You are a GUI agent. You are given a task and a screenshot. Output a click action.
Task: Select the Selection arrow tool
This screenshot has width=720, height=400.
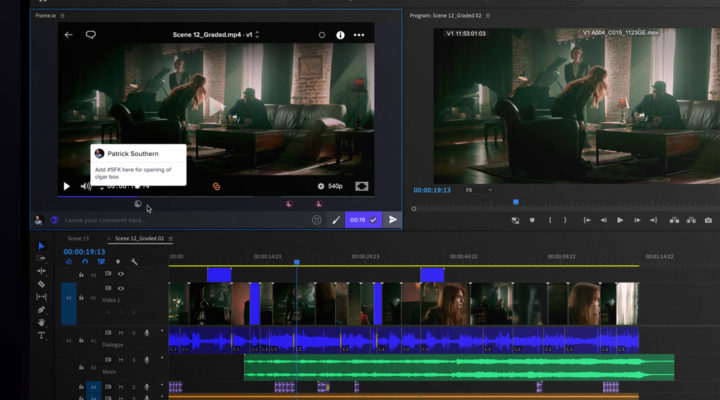pyautogui.click(x=41, y=246)
